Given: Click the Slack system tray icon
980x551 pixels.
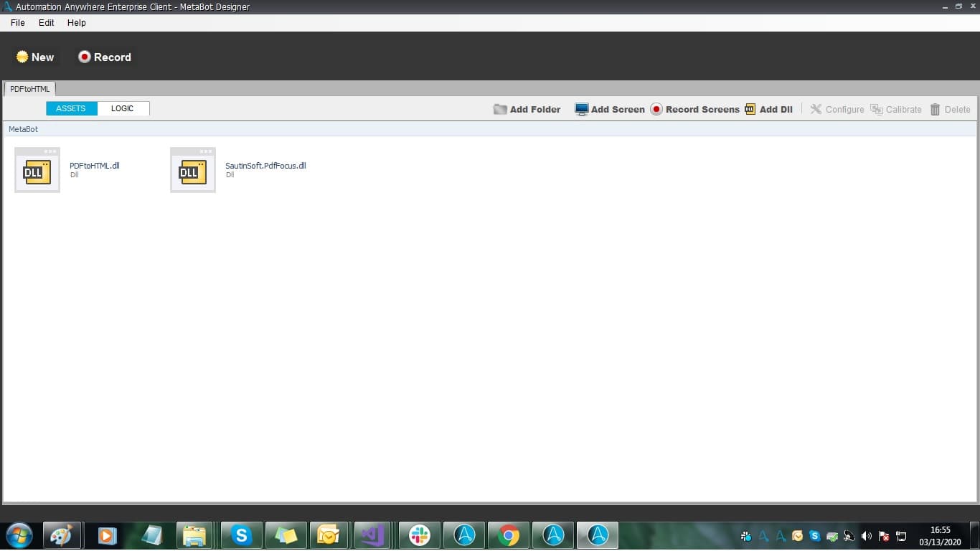Looking at the screenshot, I should coord(746,536).
